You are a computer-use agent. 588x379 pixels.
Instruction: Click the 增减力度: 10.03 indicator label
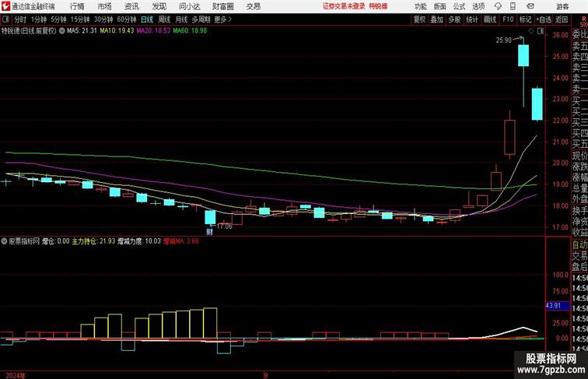coord(139,241)
